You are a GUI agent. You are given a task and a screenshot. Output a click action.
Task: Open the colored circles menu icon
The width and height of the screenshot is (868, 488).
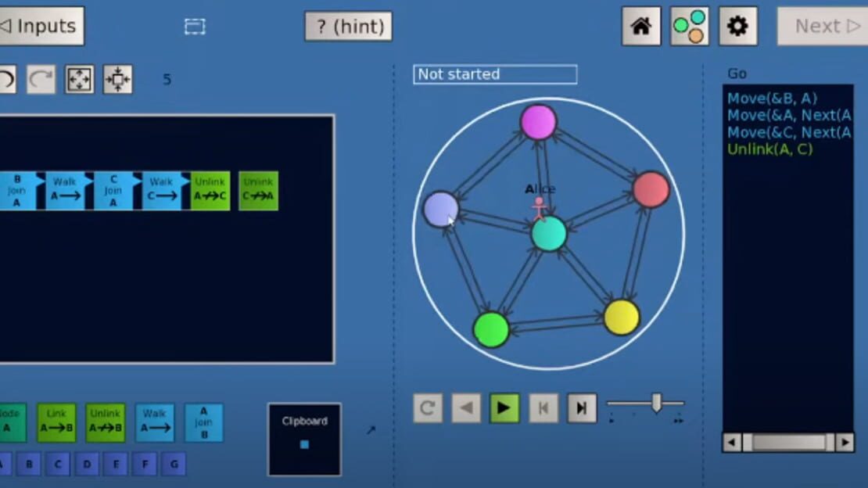pos(689,26)
